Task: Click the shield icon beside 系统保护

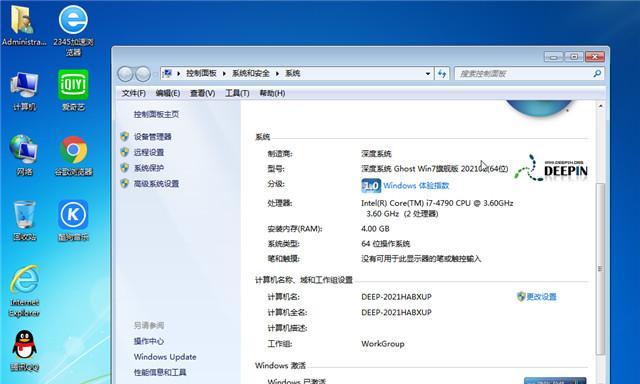Action: pyautogui.click(x=125, y=168)
